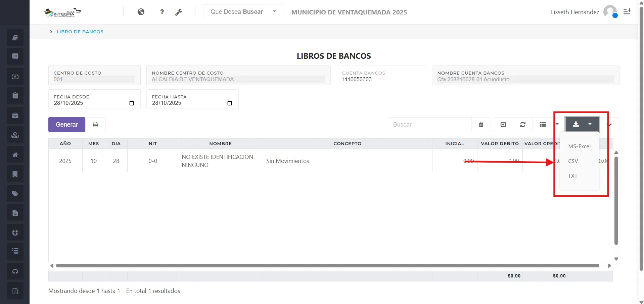This screenshot has height=304, width=644.
Task: Open the Fecha Desde calendar picker
Action: tap(131, 103)
